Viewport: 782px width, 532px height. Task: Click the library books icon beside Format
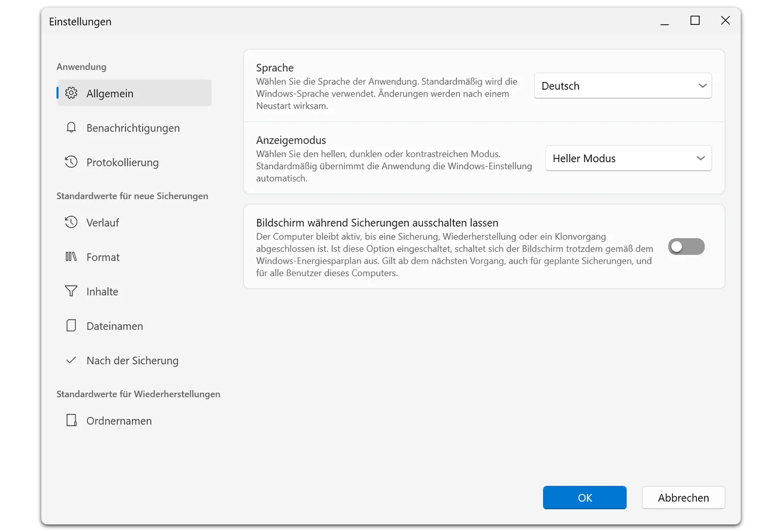pos(72,256)
